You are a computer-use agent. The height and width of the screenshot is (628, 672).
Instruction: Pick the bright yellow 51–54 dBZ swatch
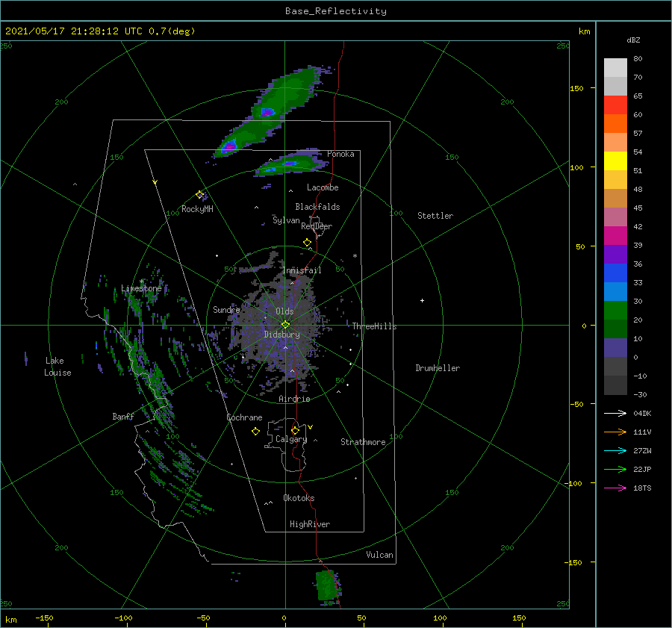(x=615, y=161)
